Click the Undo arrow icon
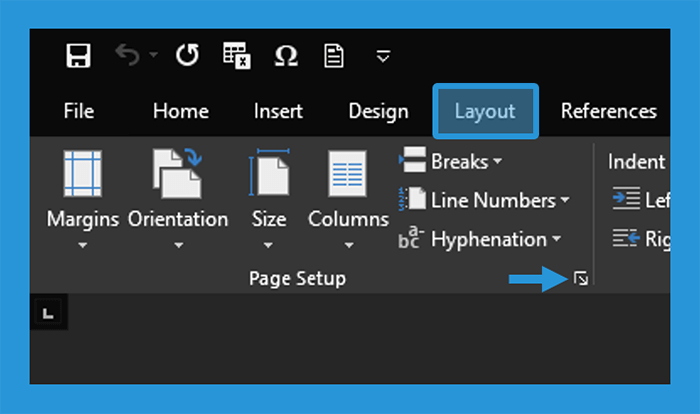This screenshot has height=414, width=700. 127,55
